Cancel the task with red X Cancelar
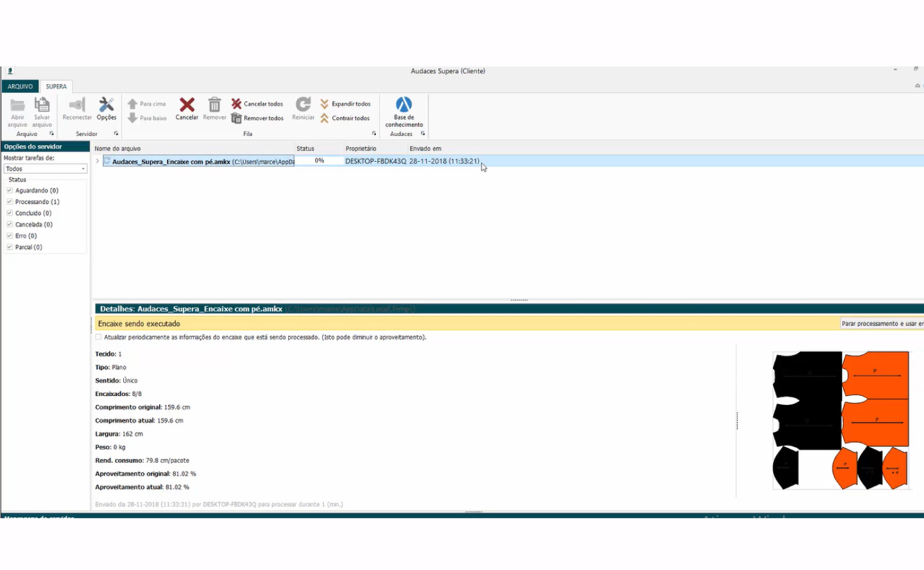Viewport: 924px width, 570px height. coord(187,104)
